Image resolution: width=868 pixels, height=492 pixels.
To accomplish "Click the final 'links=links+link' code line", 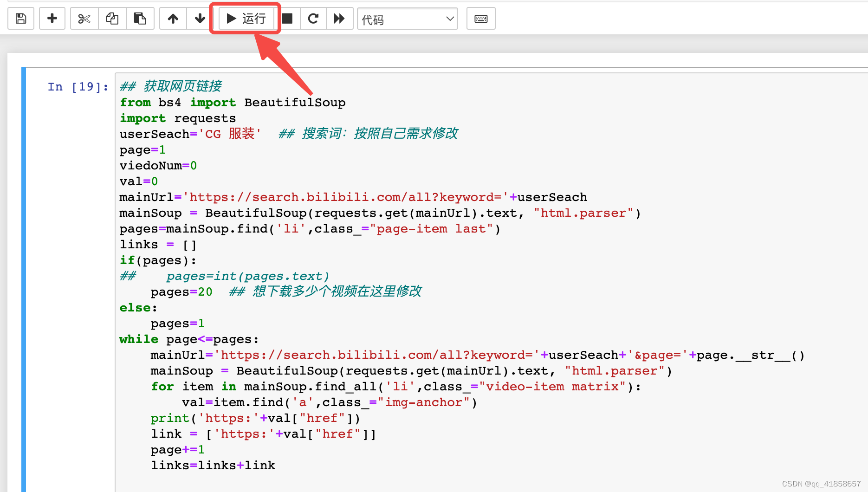I will pyautogui.click(x=213, y=466).
